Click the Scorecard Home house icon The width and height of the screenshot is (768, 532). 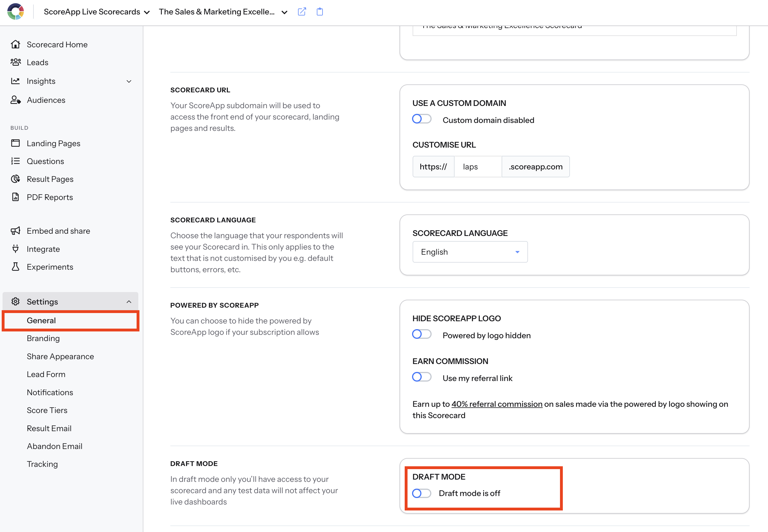[15, 44]
